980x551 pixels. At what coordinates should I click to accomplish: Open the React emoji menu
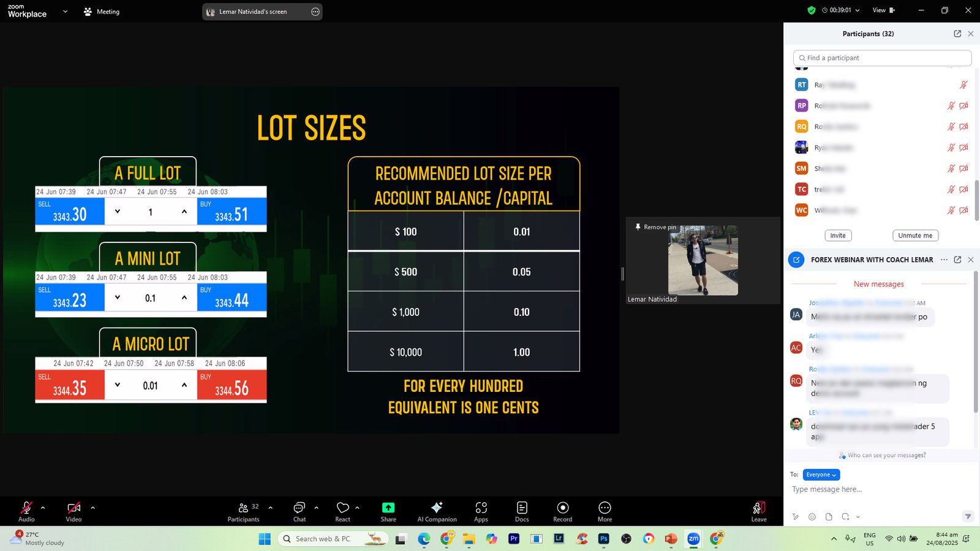click(x=343, y=511)
